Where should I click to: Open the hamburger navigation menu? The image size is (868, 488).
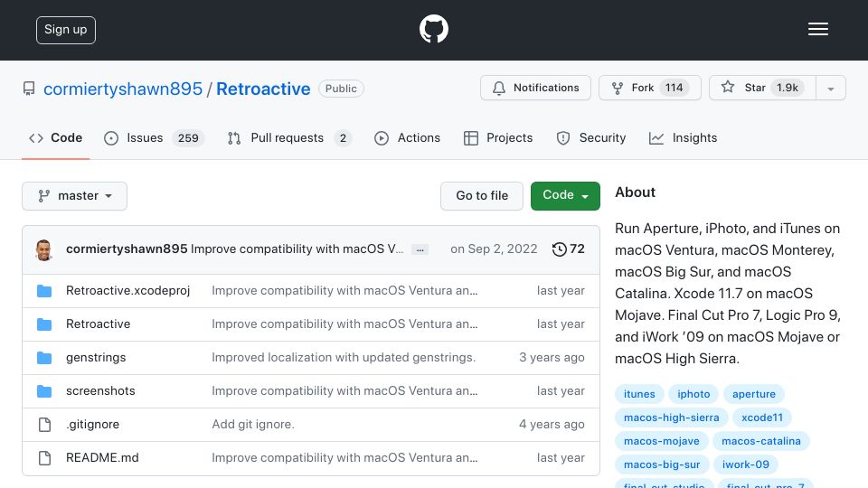(817, 29)
